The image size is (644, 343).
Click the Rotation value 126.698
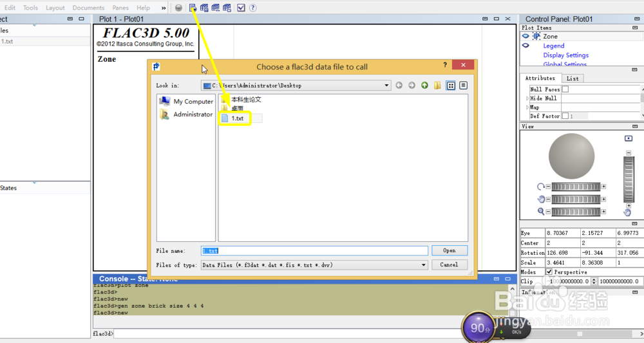(562, 253)
